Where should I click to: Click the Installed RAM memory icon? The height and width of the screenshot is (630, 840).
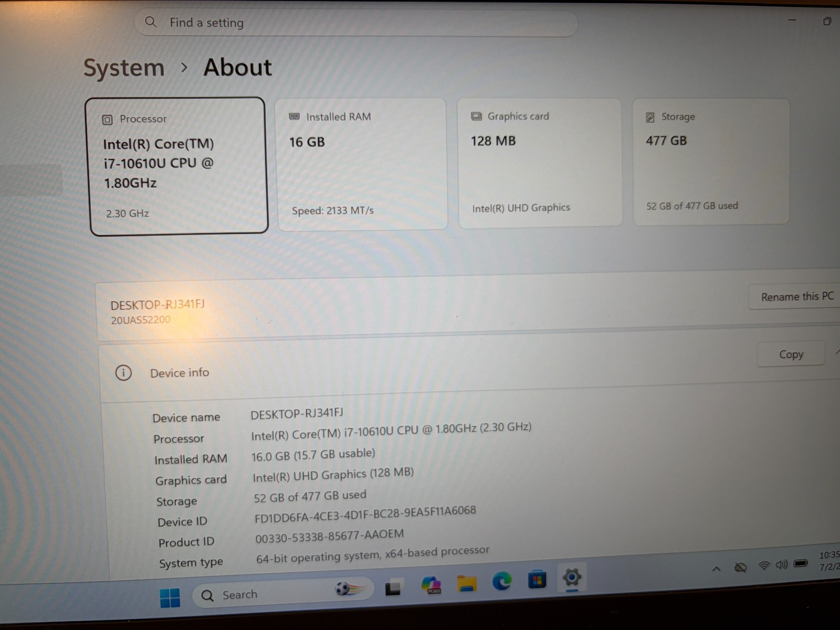(295, 117)
